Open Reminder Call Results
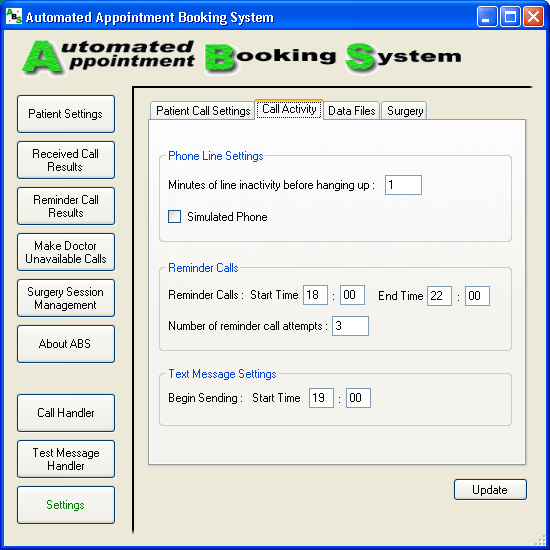The width and height of the screenshot is (550, 550). (x=66, y=206)
